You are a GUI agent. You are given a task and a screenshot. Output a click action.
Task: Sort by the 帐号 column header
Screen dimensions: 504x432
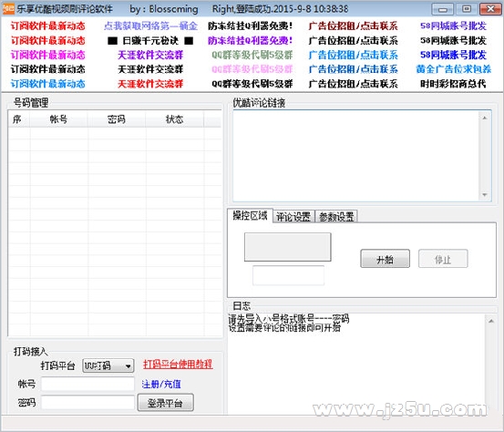58,119
